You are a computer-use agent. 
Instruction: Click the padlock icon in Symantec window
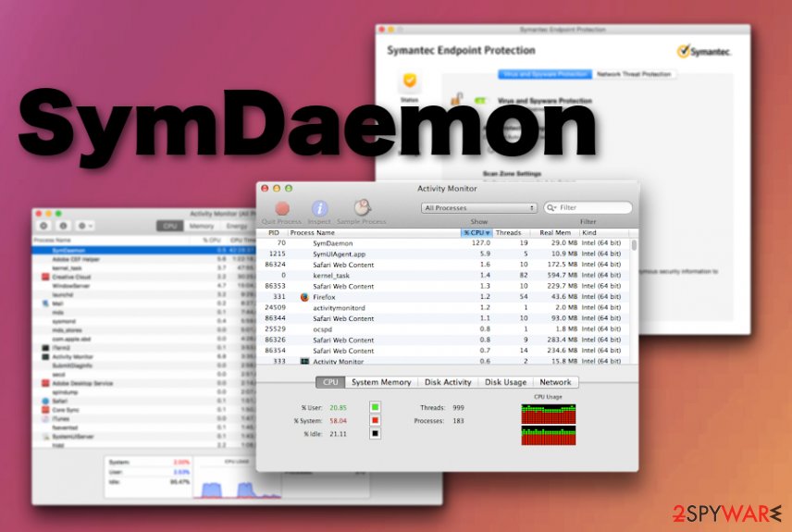pos(456,98)
